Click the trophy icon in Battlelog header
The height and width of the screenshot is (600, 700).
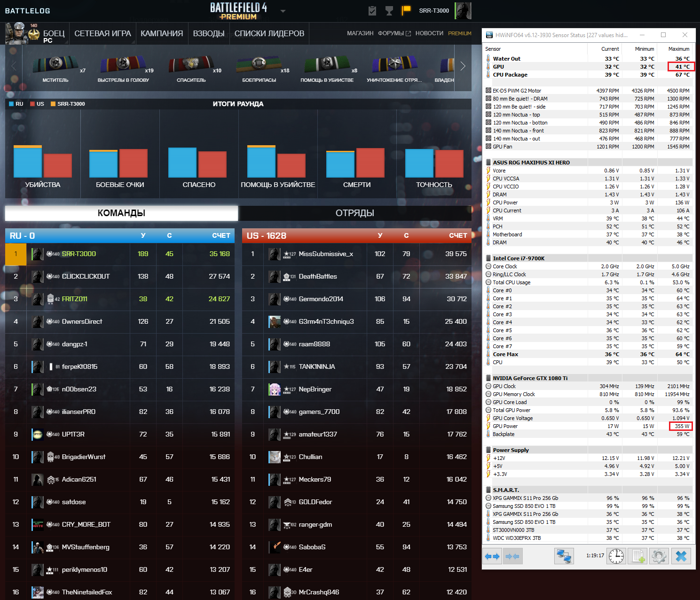pyautogui.click(x=389, y=11)
